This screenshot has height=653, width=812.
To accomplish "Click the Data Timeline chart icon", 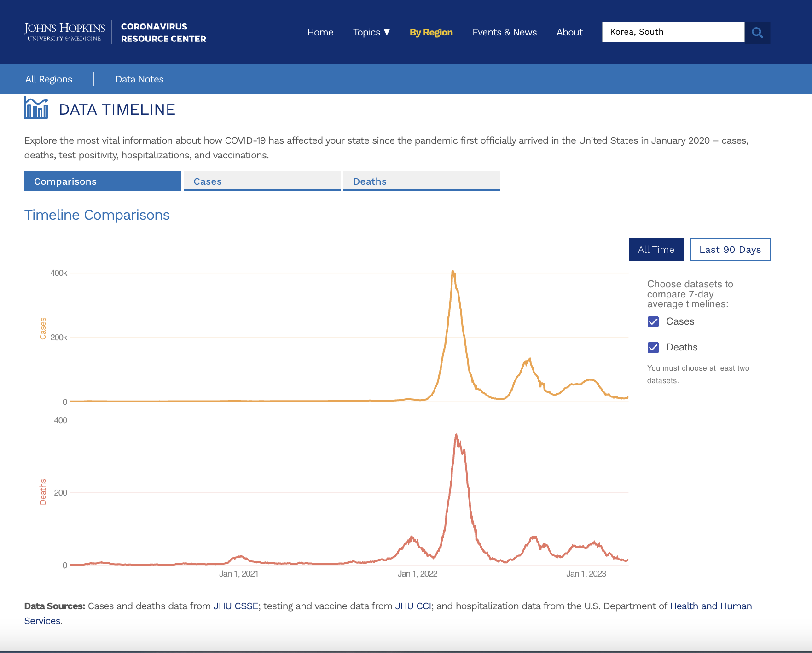I will (36, 108).
